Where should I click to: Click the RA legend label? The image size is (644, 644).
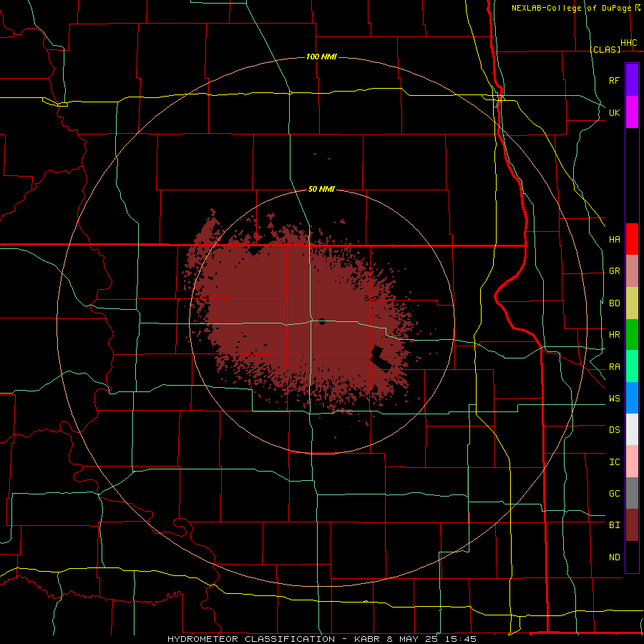coord(614,367)
